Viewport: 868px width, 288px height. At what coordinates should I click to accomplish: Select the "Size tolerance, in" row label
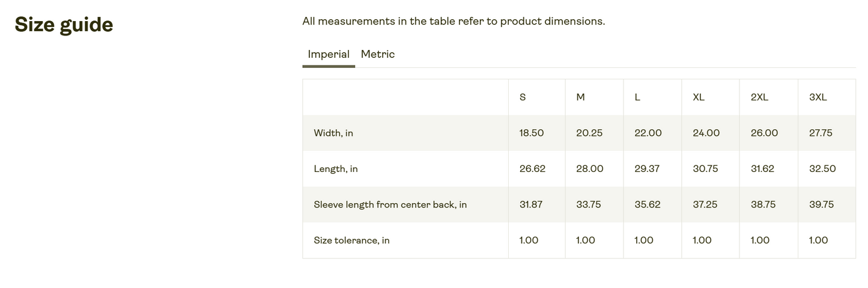[351, 241]
